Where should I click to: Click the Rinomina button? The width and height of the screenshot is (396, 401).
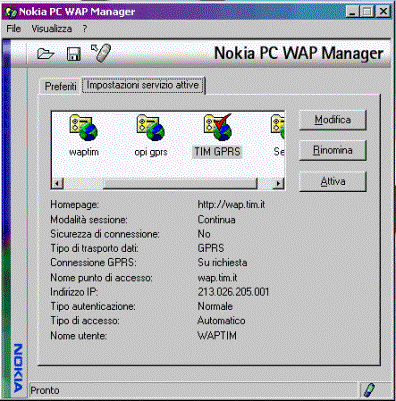pyautogui.click(x=333, y=150)
